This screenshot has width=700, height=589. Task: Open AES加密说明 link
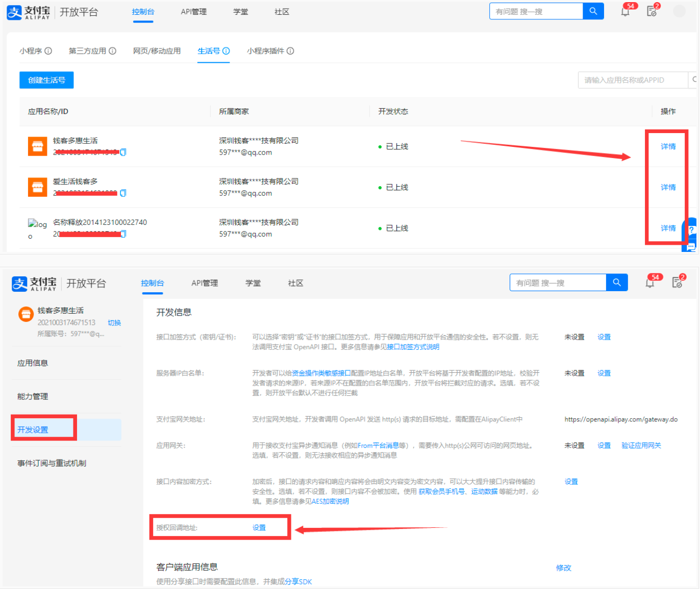[x=330, y=502]
